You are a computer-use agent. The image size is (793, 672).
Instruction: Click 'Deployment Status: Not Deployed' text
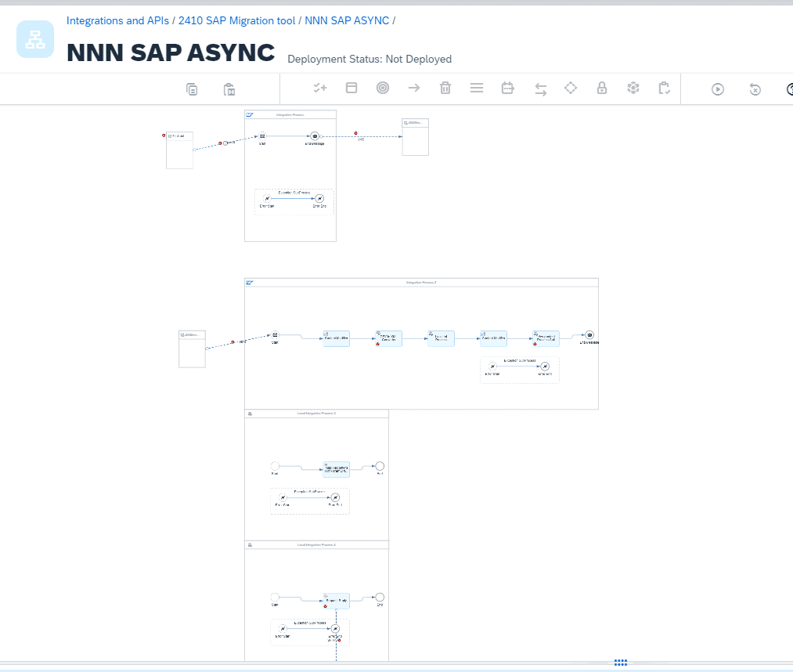[369, 60]
